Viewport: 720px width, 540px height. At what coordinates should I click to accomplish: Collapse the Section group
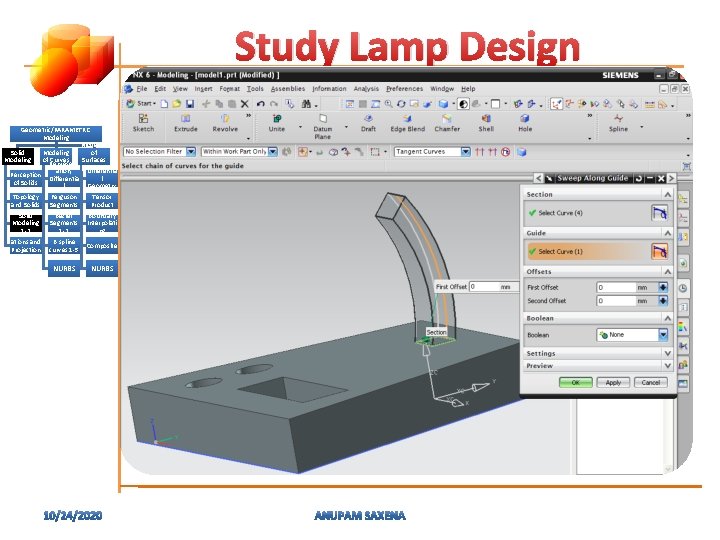(x=668, y=195)
